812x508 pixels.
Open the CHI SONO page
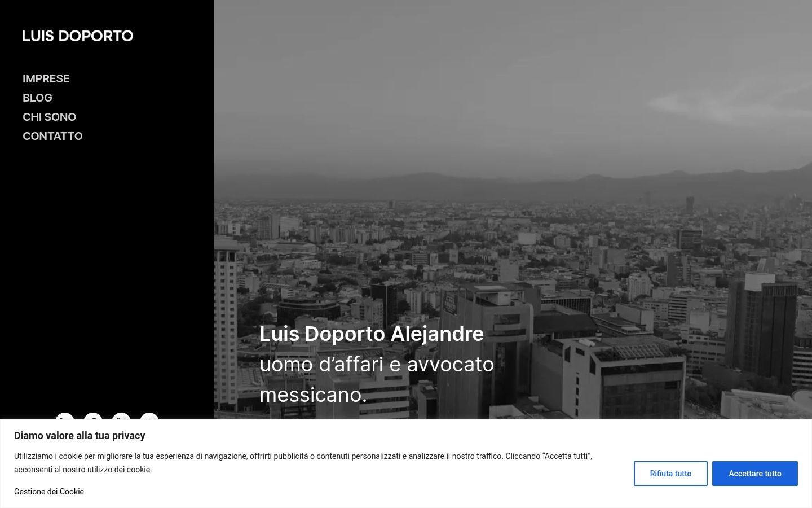coord(49,117)
